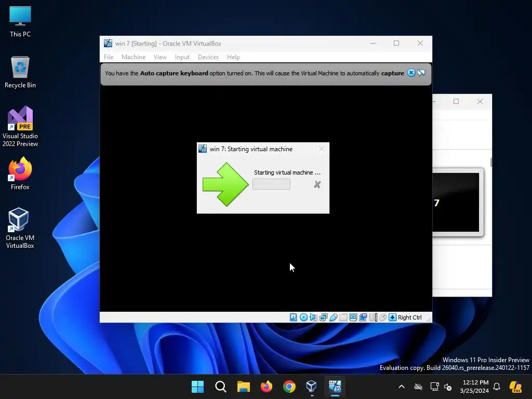The width and height of the screenshot is (532, 399).
Task: Select the Firefox desktop shortcut
Action: [x=20, y=174]
